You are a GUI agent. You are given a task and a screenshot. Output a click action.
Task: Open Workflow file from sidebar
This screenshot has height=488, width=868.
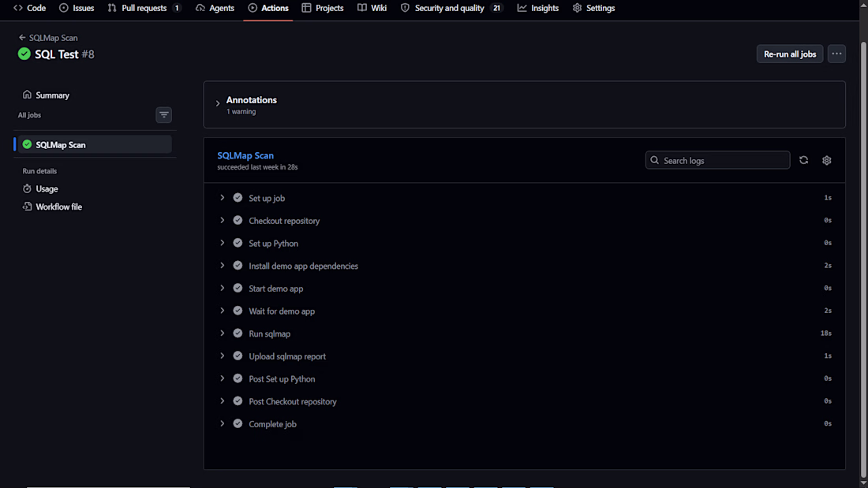click(52, 207)
